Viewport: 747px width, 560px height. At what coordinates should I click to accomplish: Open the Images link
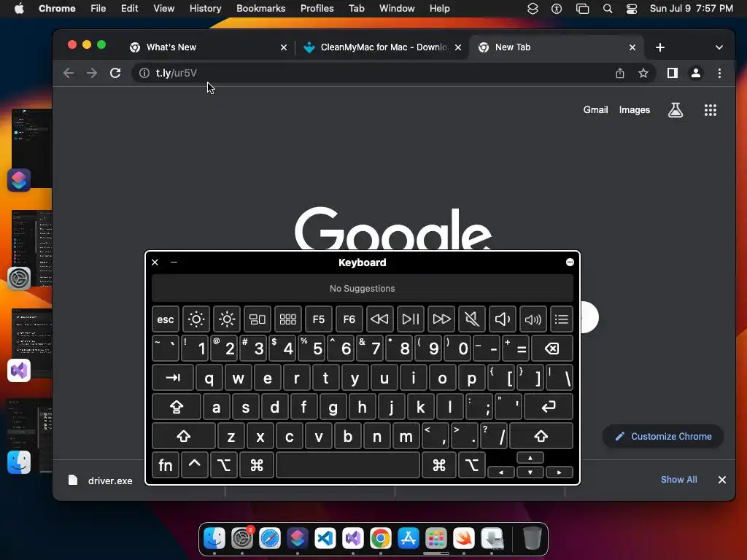tap(635, 110)
